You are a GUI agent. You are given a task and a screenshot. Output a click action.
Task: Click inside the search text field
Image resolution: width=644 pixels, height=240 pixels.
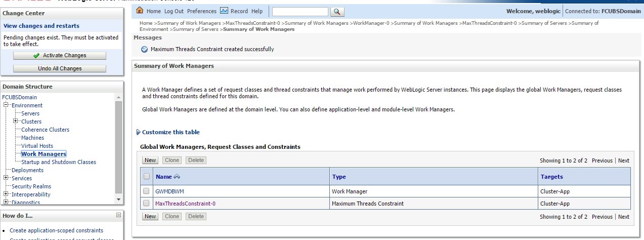coord(300,11)
